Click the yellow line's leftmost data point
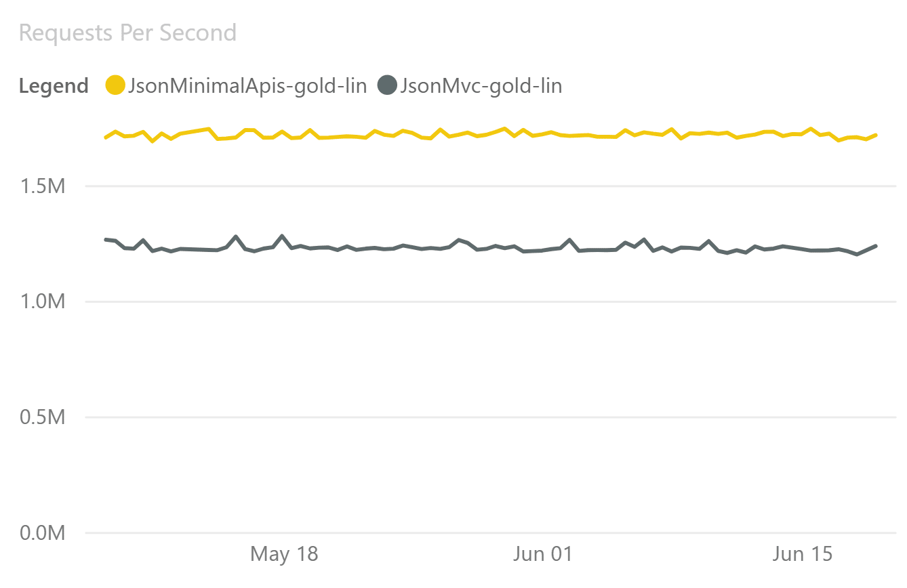 point(106,138)
